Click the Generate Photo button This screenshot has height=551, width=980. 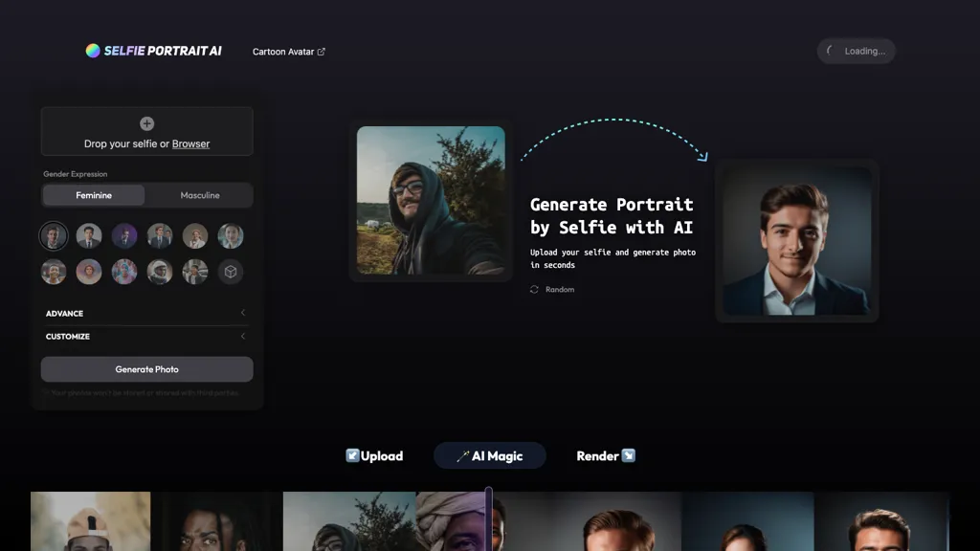tap(146, 368)
